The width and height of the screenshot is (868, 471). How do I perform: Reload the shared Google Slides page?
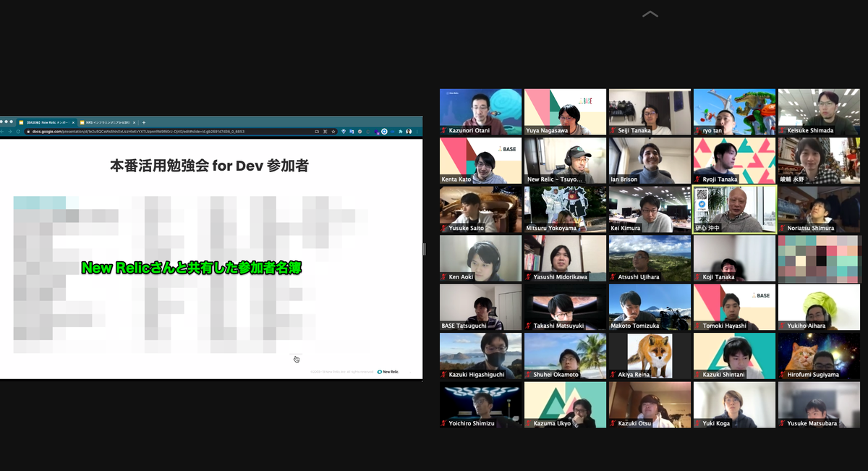coord(19,132)
